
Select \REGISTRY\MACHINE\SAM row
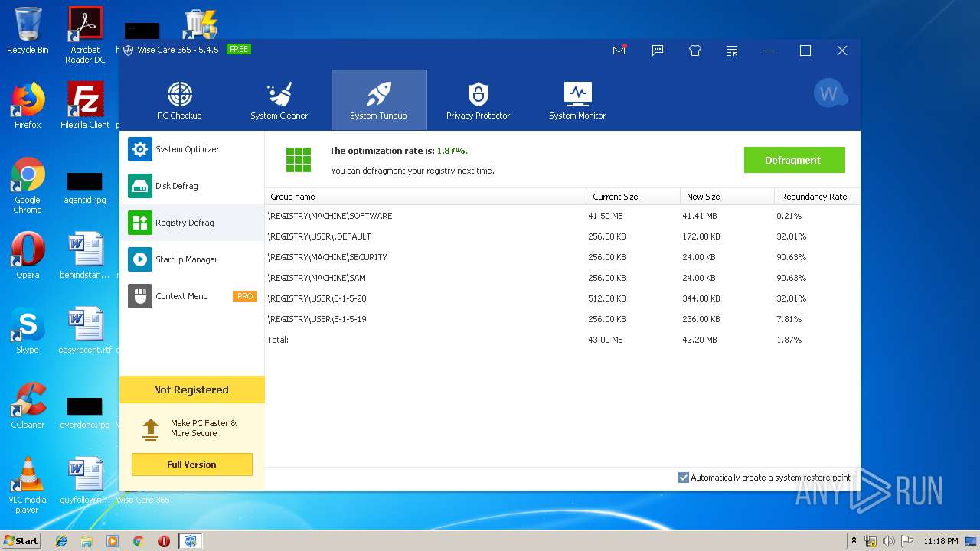[x=562, y=278]
